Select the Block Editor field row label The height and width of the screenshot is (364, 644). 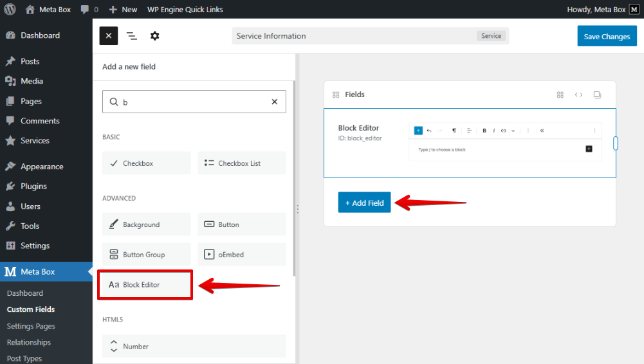coord(358,127)
